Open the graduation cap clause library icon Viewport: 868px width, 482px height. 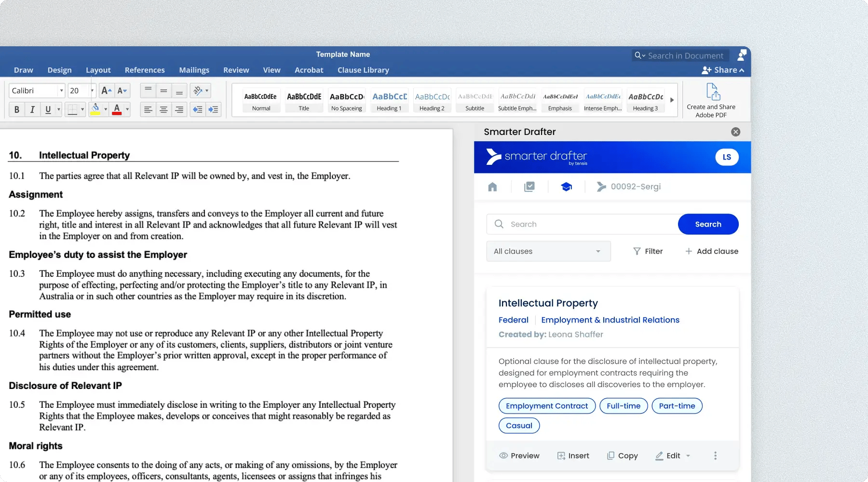click(x=567, y=187)
